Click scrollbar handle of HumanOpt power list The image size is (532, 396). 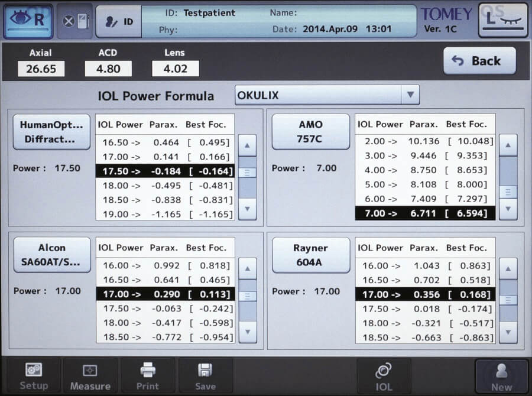247,173
